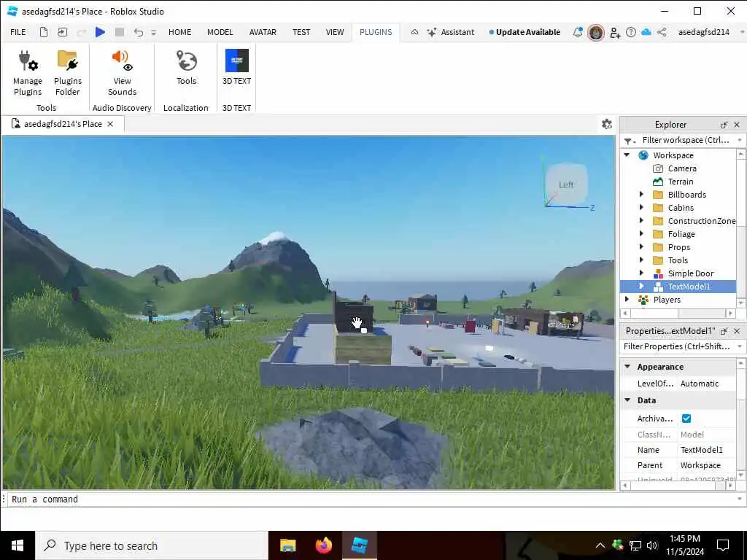Open the Localization Tools

[186, 68]
